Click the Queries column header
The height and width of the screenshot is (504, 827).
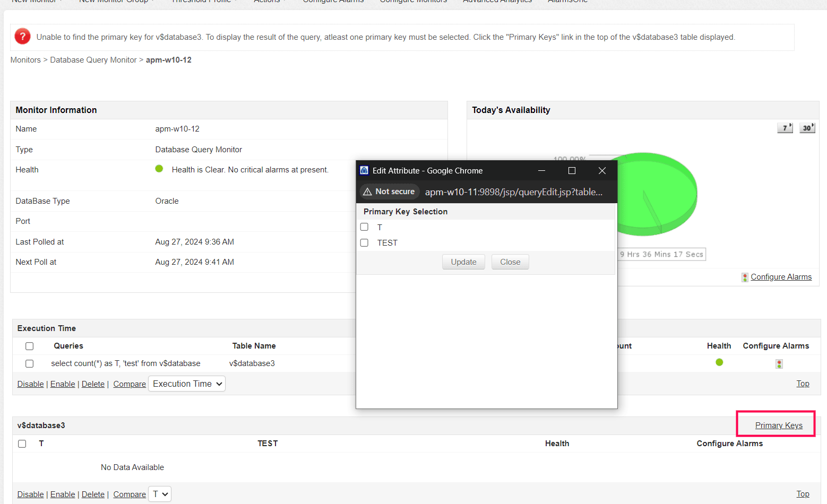pyautogui.click(x=68, y=346)
